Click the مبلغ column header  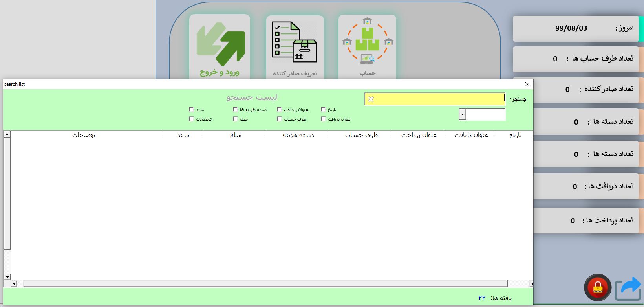(235, 135)
